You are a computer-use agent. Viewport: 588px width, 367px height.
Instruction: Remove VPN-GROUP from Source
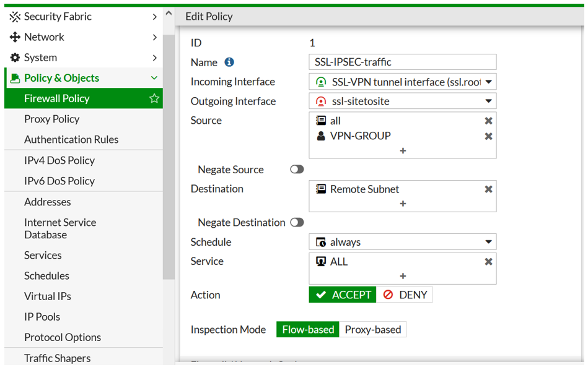click(488, 136)
